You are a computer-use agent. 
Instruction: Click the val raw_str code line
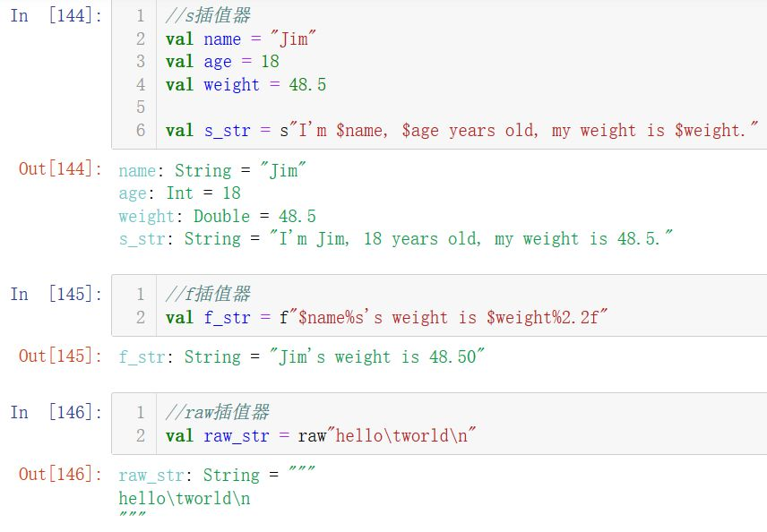320,436
